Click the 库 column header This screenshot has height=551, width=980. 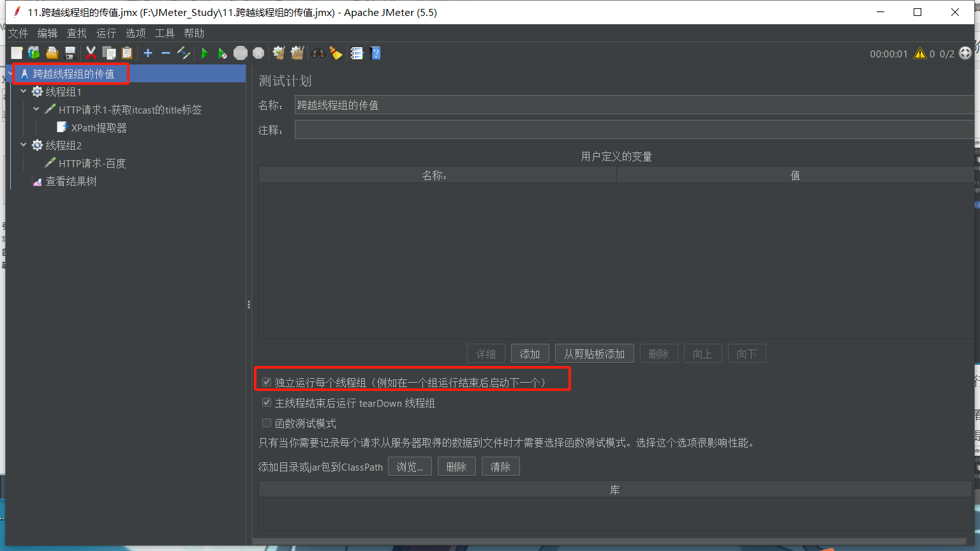coord(615,490)
